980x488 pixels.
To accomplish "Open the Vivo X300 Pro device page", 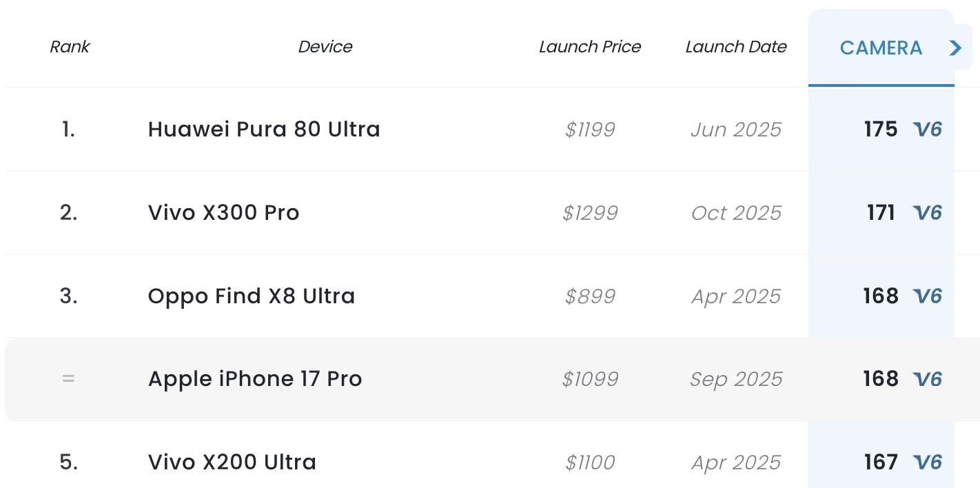I will 223,213.
